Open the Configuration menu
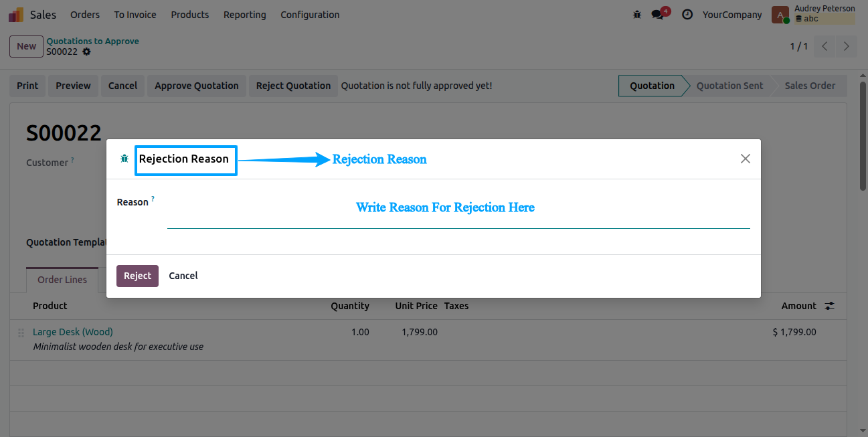 click(310, 15)
